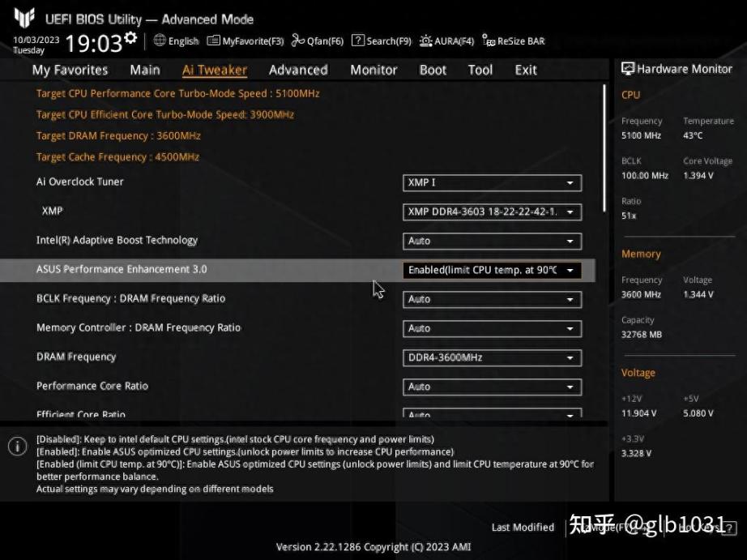The height and width of the screenshot is (560, 747).
Task: Open Qfan(F6) fan control icon
Action: pyautogui.click(x=298, y=41)
